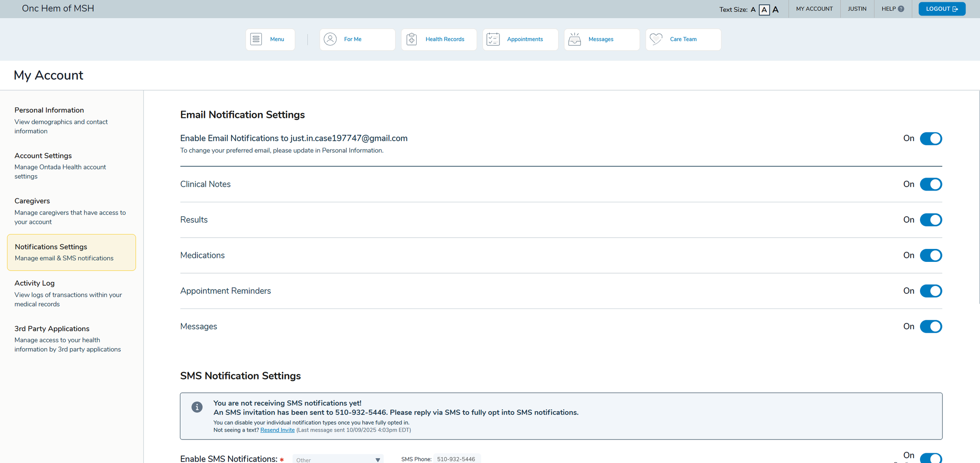
Task: Disable Appointment Reminders email toggle
Action: 931,291
